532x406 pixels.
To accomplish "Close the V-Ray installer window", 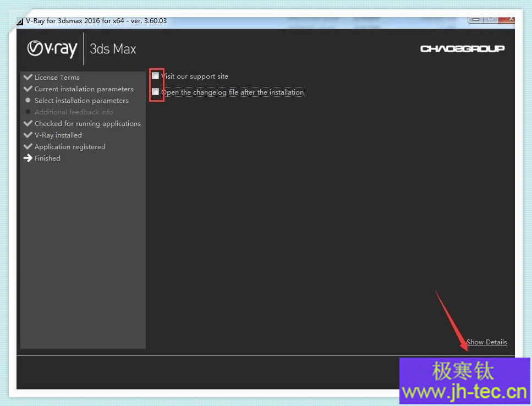I will (x=507, y=20).
